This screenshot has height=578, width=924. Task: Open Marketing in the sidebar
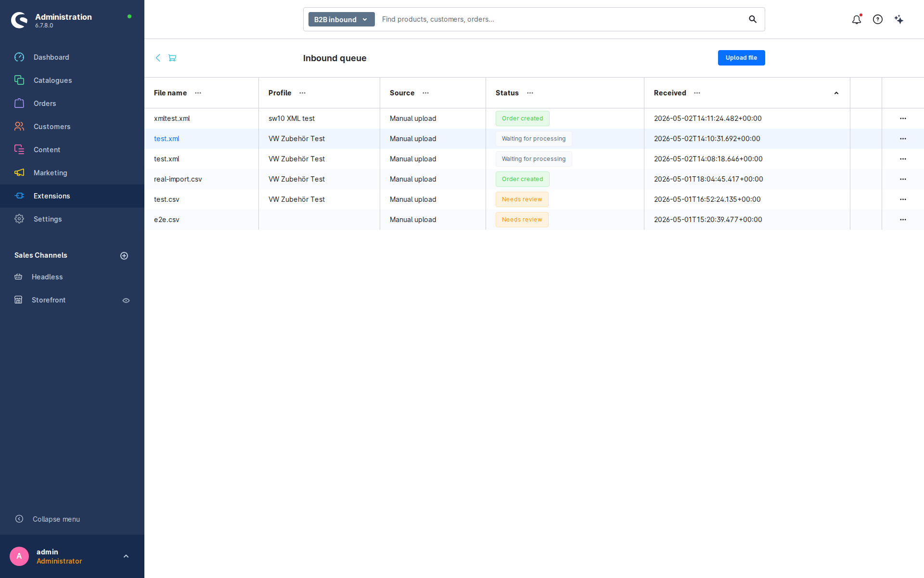(72, 173)
